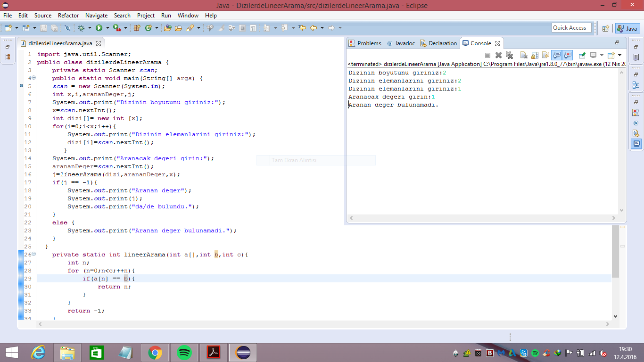The width and height of the screenshot is (644, 362).
Task: Open the Run configurations dropdown arrow
Action: tap(107, 28)
